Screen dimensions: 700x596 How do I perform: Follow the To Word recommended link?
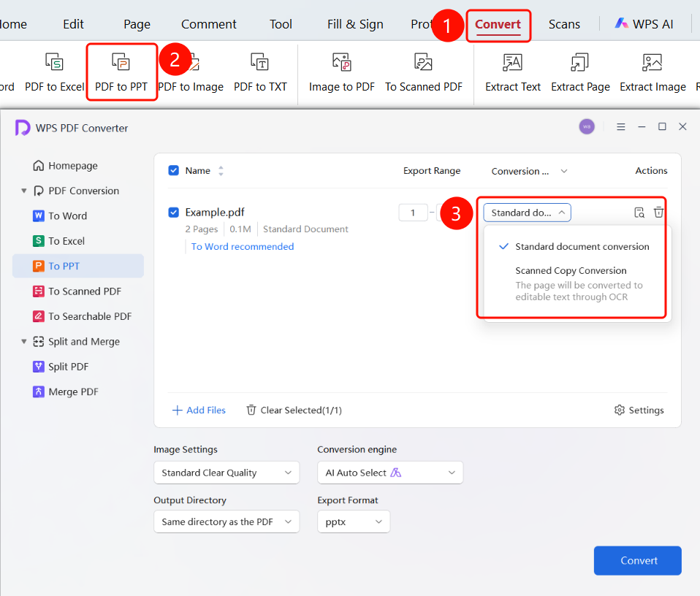tap(243, 247)
